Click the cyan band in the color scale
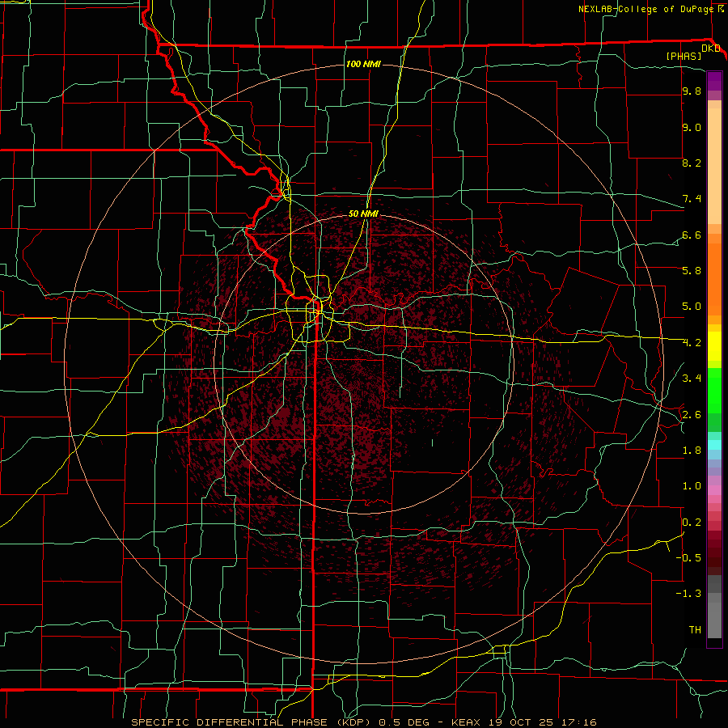This screenshot has height=728, width=728. click(x=714, y=445)
